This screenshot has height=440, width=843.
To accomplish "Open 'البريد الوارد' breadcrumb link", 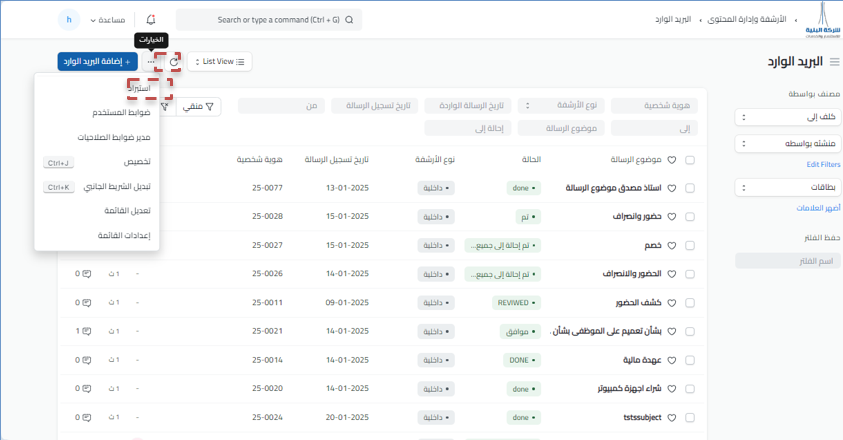I will [x=673, y=19].
